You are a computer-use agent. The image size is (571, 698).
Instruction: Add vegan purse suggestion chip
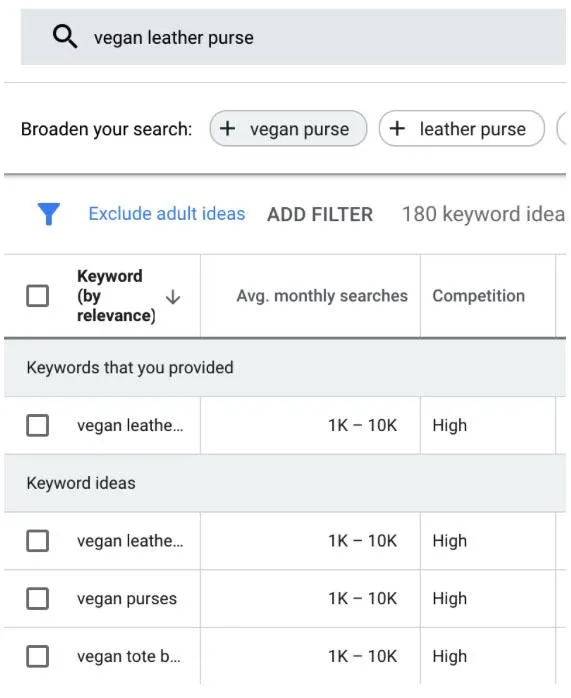tap(288, 129)
